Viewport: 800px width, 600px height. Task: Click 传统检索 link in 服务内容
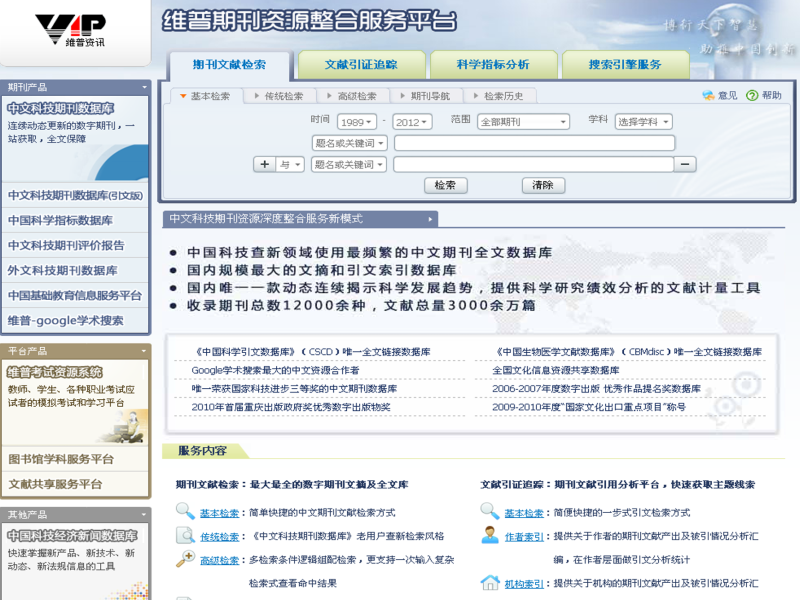point(219,537)
